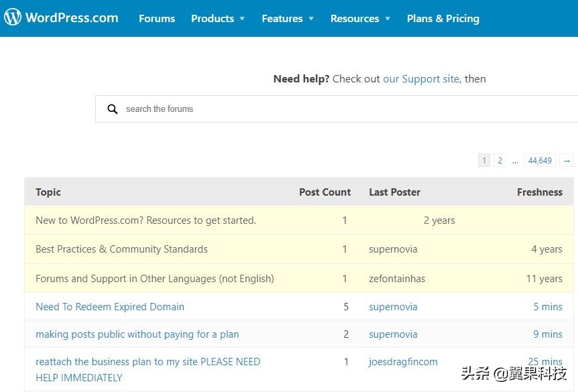
Task: Expand the Features dropdown menu
Action: tap(288, 19)
